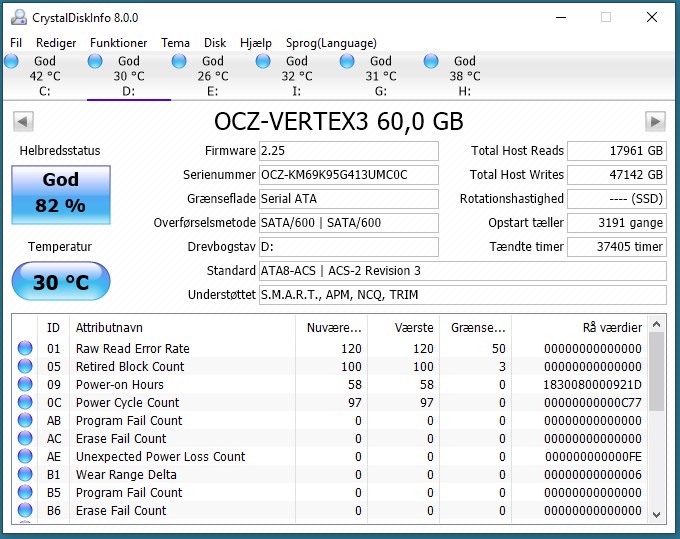Click the attribute list vertical scrollbar thumb
This screenshot has height=539, width=680.
(x=657, y=372)
